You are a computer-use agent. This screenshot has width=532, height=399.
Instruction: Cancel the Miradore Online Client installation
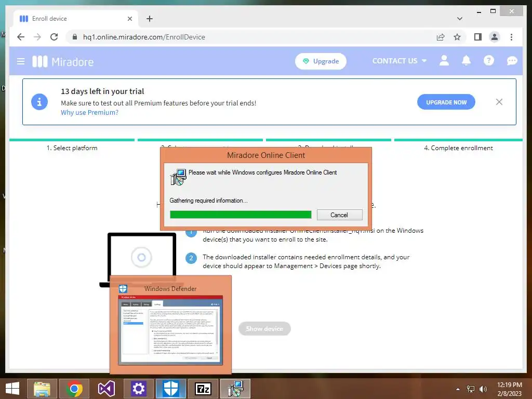click(x=339, y=215)
